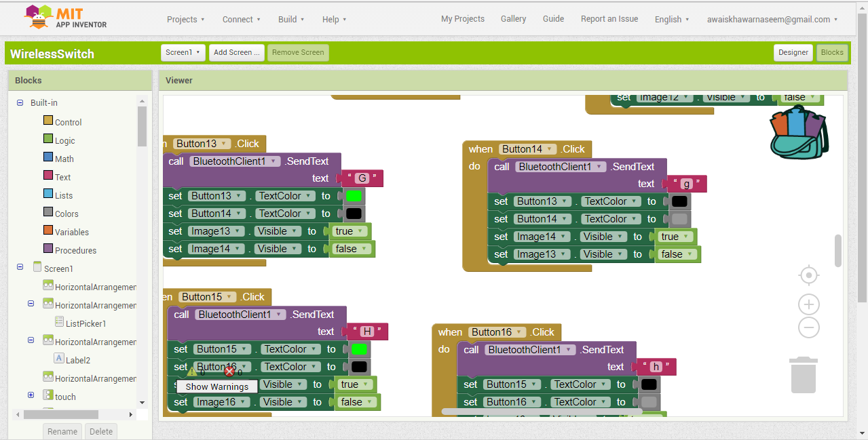This screenshot has height=440, width=868.
Task: Select Label2 component in tree
Action: [x=78, y=360]
